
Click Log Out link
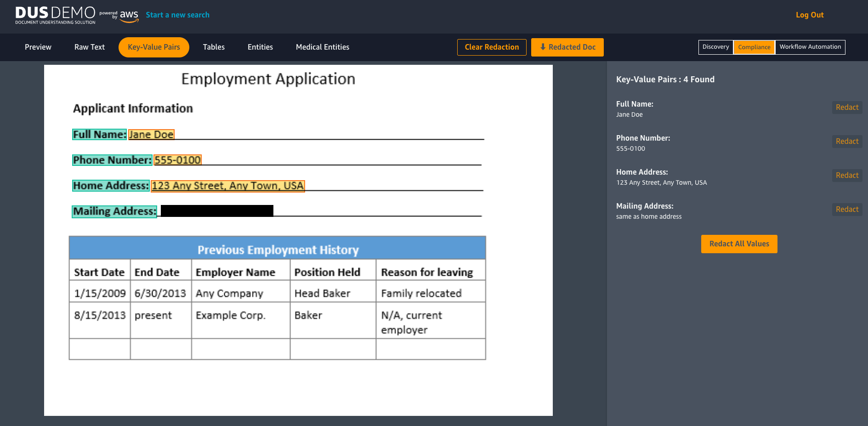click(810, 15)
